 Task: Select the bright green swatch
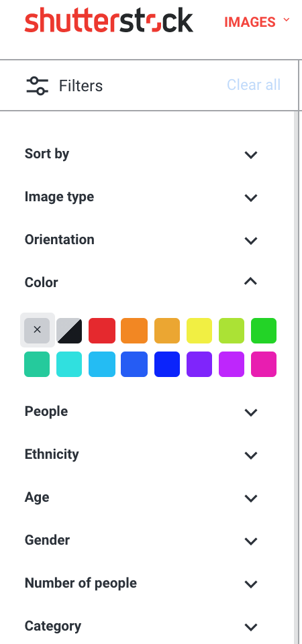(x=264, y=330)
